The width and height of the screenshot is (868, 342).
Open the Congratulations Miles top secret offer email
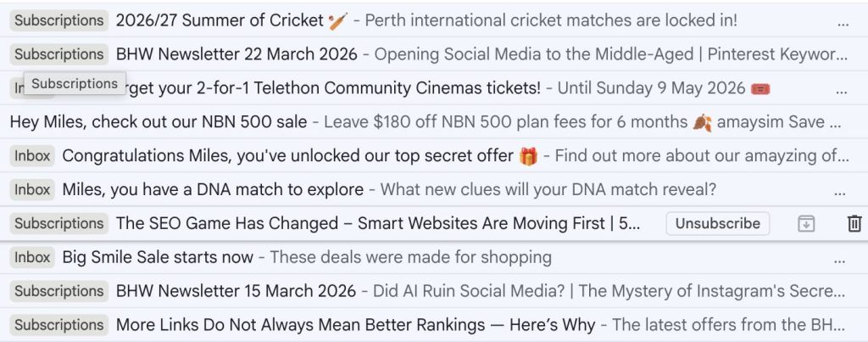tap(424, 156)
